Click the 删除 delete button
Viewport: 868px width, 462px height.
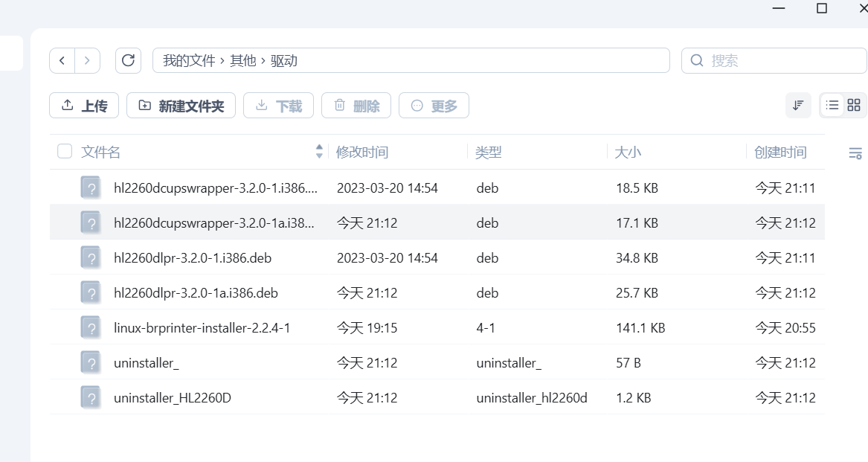[356, 105]
